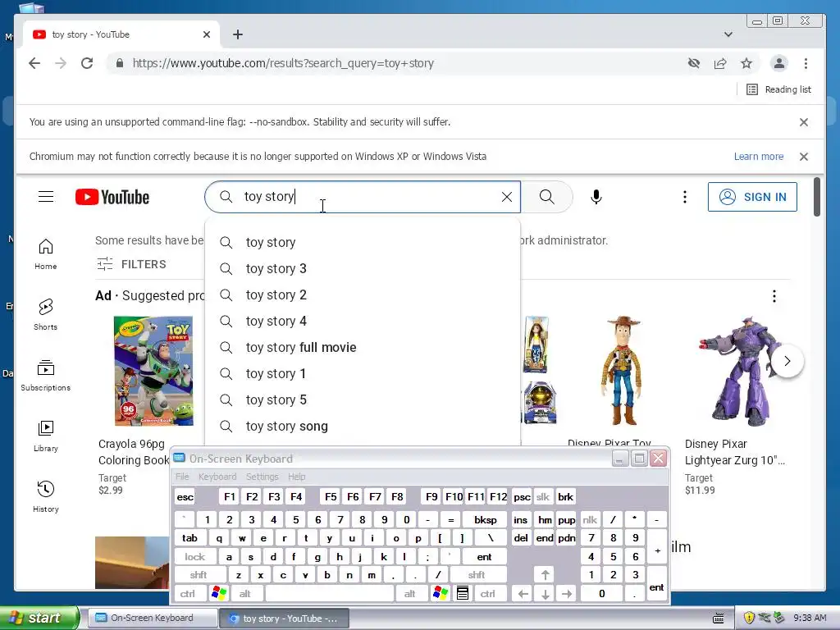Open the Windows start menu
Screen dimensions: 840x630
pyautogui.click(x=39, y=619)
